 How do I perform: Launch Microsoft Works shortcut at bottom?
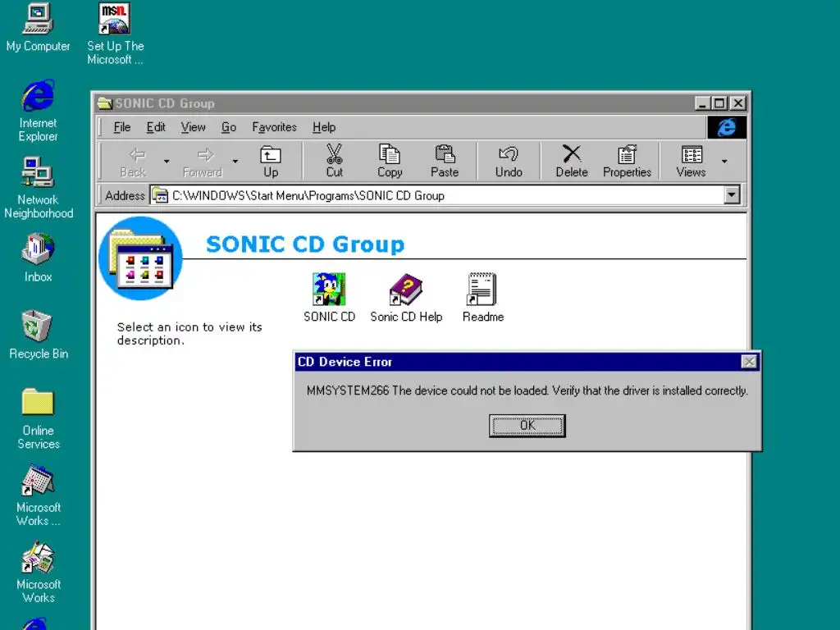coord(38,572)
